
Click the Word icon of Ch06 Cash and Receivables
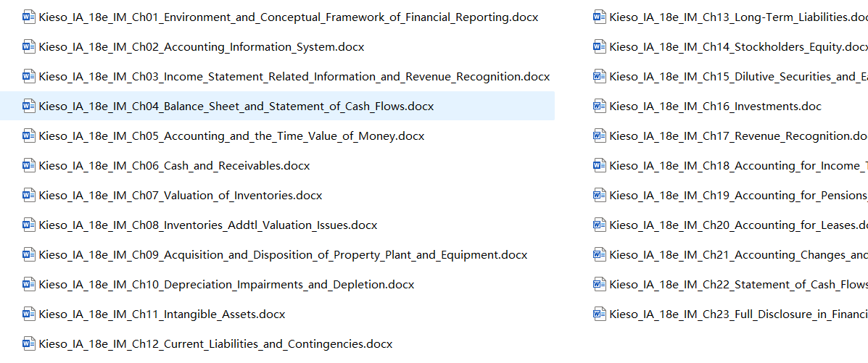pos(29,165)
